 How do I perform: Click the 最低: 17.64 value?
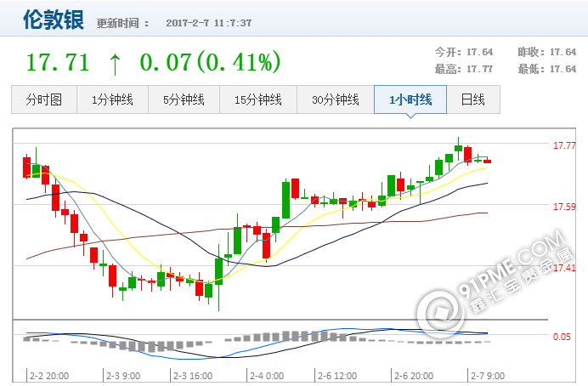click(x=547, y=69)
